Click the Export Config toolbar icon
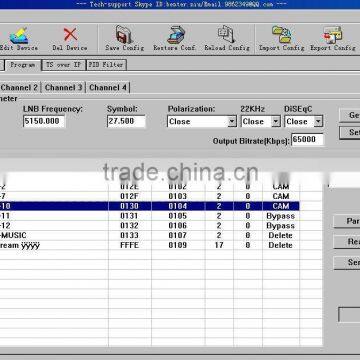Viewport: 360px width, 360px height. 332,35
